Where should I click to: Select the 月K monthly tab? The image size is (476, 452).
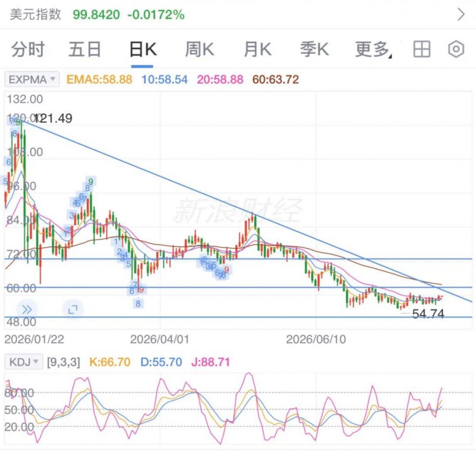257,49
